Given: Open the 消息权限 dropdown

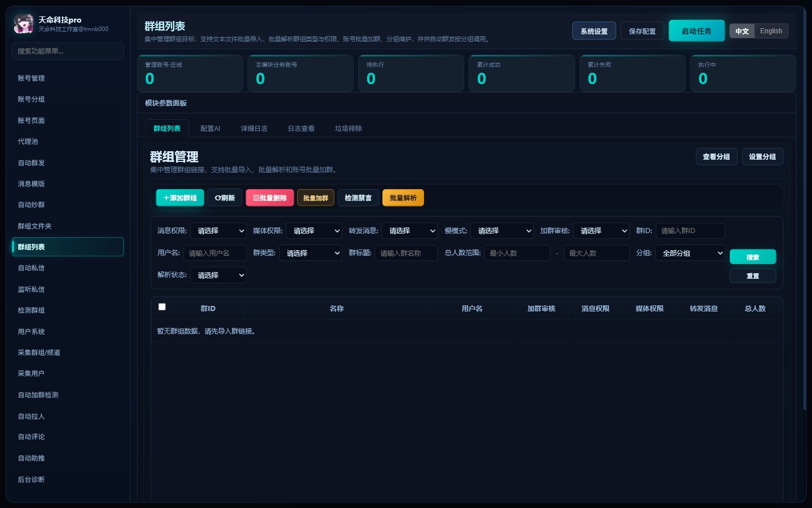Looking at the screenshot, I should pos(218,231).
